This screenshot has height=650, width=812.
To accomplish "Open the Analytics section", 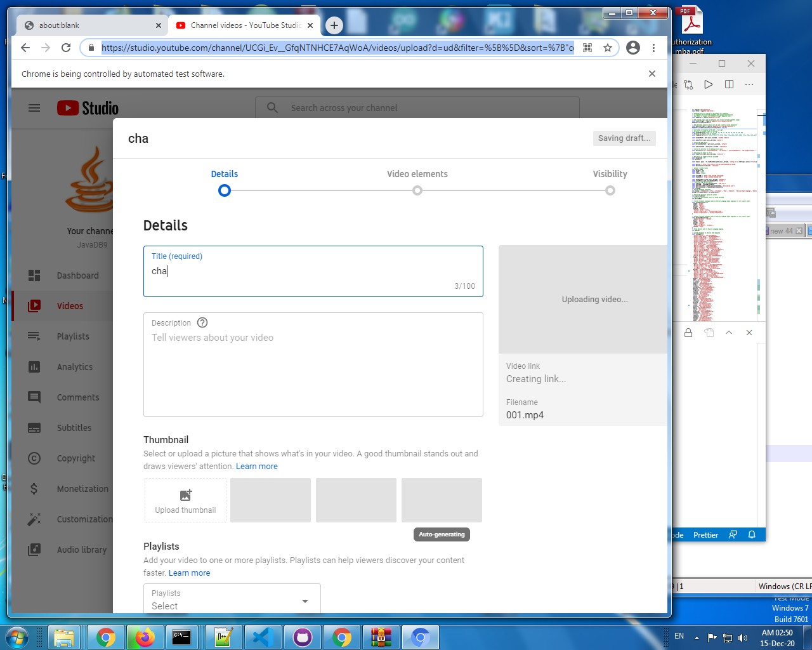I will (x=74, y=367).
